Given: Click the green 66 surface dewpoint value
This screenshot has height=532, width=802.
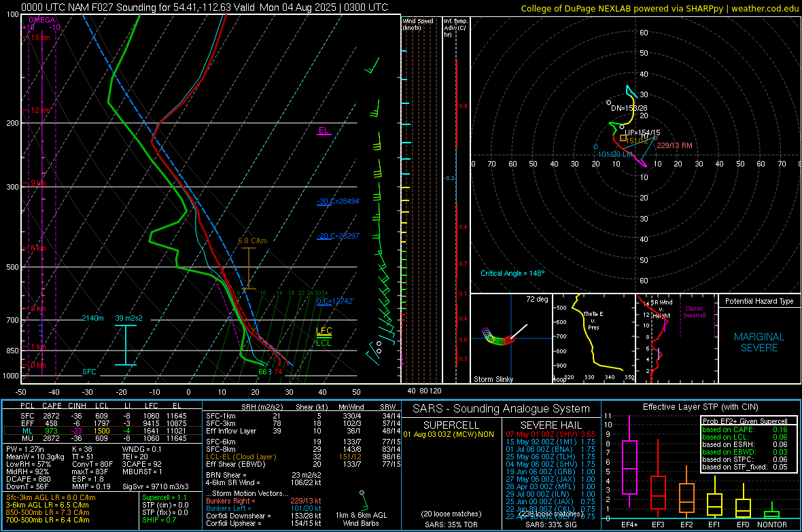Looking at the screenshot, I should click(262, 372).
